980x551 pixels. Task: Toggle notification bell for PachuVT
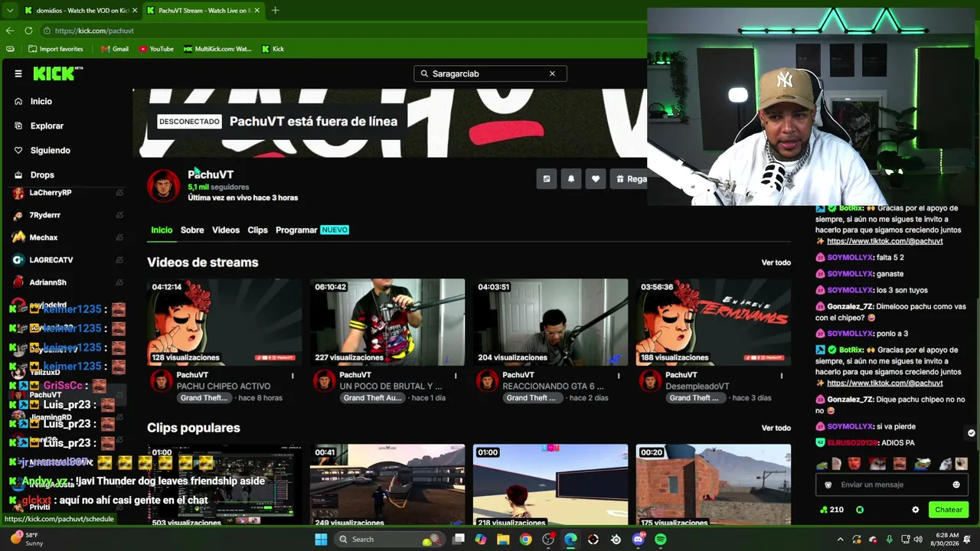pyautogui.click(x=571, y=179)
